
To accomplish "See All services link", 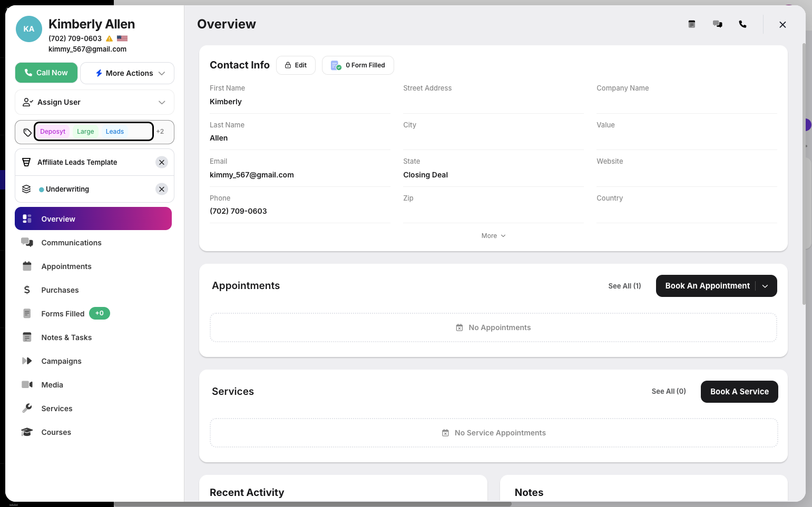I will (x=669, y=391).
